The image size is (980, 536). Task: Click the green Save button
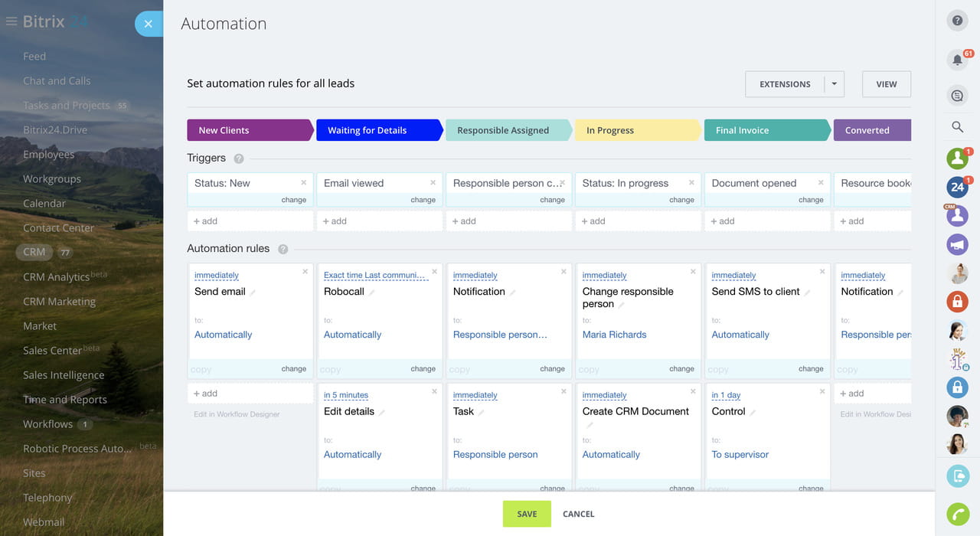(527, 514)
